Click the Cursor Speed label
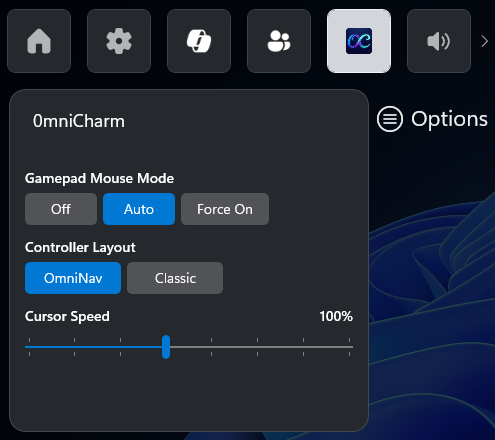Screen dimensions: 495x440 click(67, 317)
